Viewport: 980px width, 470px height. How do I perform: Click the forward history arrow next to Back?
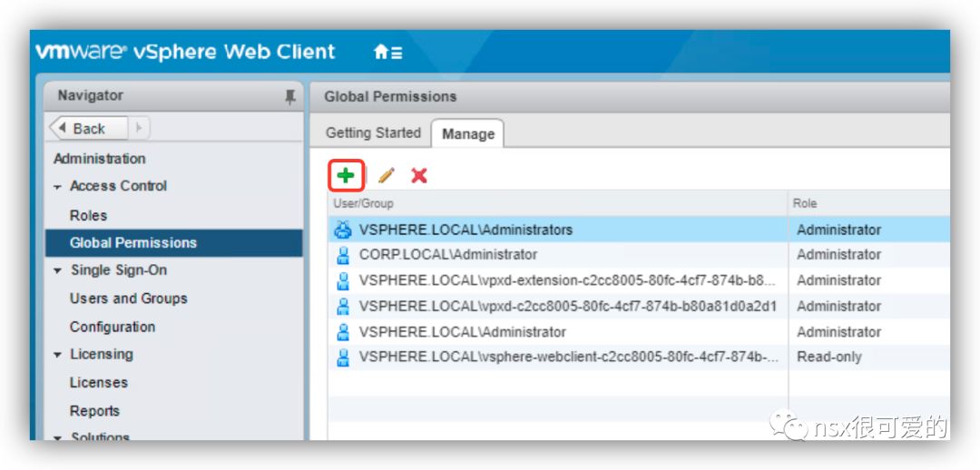[139, 129]
